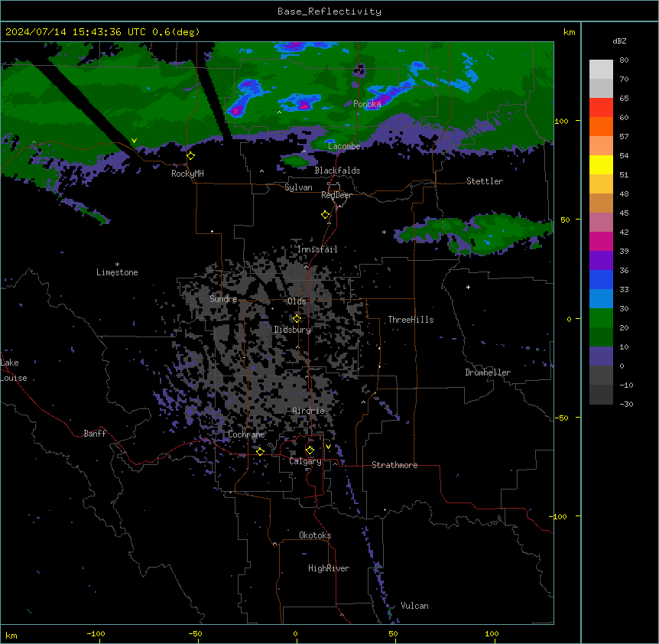This screenshot has width=659, height=644.
Task: Click the Strathmore label
Action: click(x=394, y=465)
